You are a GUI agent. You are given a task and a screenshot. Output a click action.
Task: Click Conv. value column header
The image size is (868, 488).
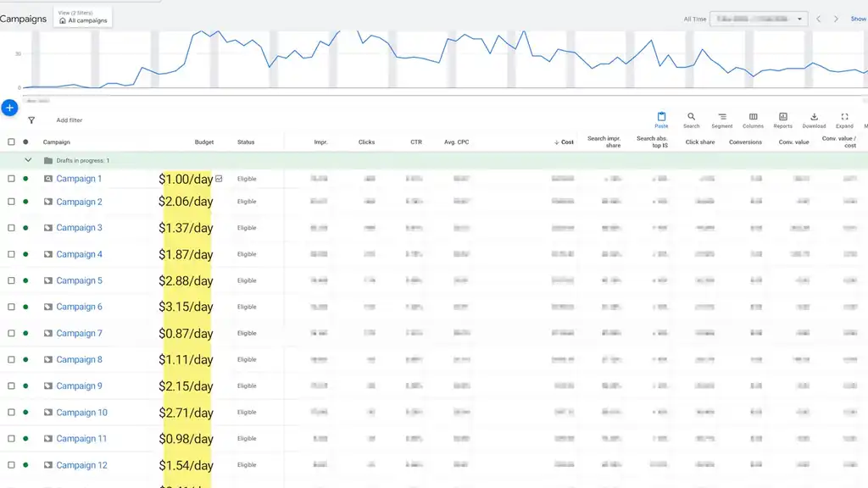(793, 142)
